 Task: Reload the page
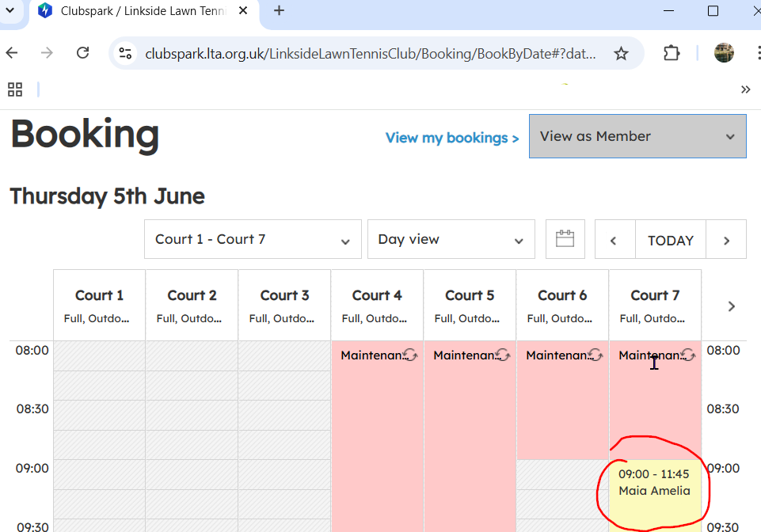[82, 53]
